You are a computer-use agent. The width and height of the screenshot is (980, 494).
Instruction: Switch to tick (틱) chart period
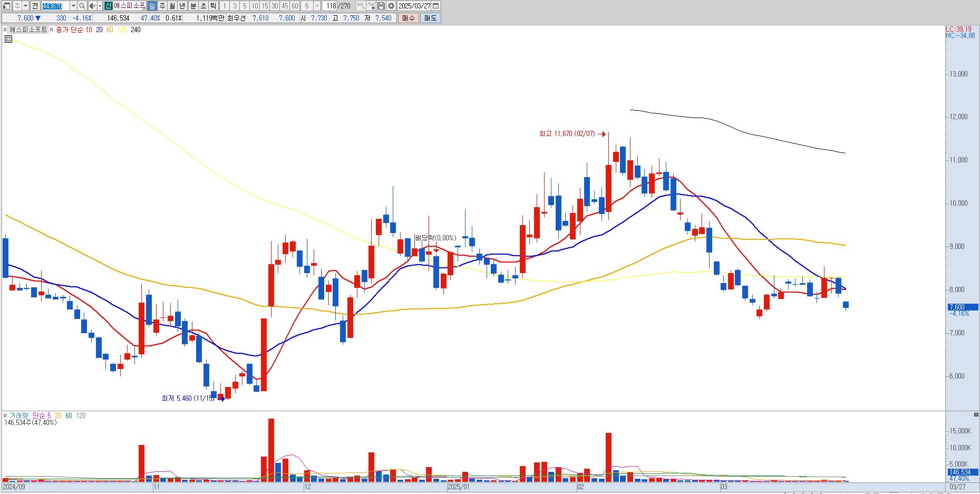coord(213,6)
